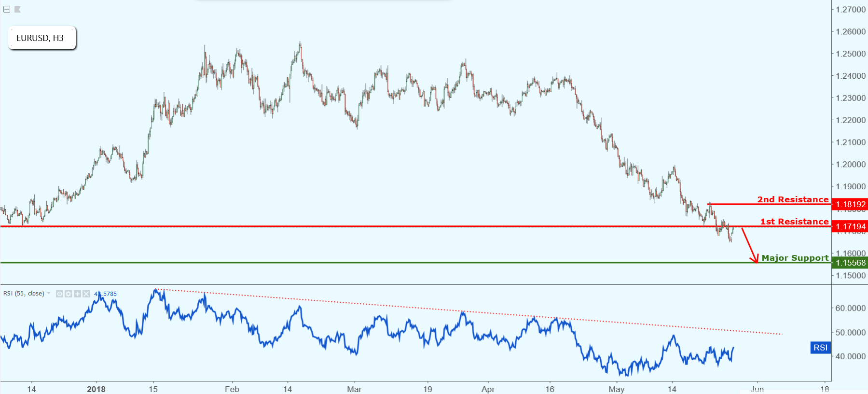Click the 50.0000 RSI axis value
Image resolution: width=868 pixels, height=394 pixels.
851,333
